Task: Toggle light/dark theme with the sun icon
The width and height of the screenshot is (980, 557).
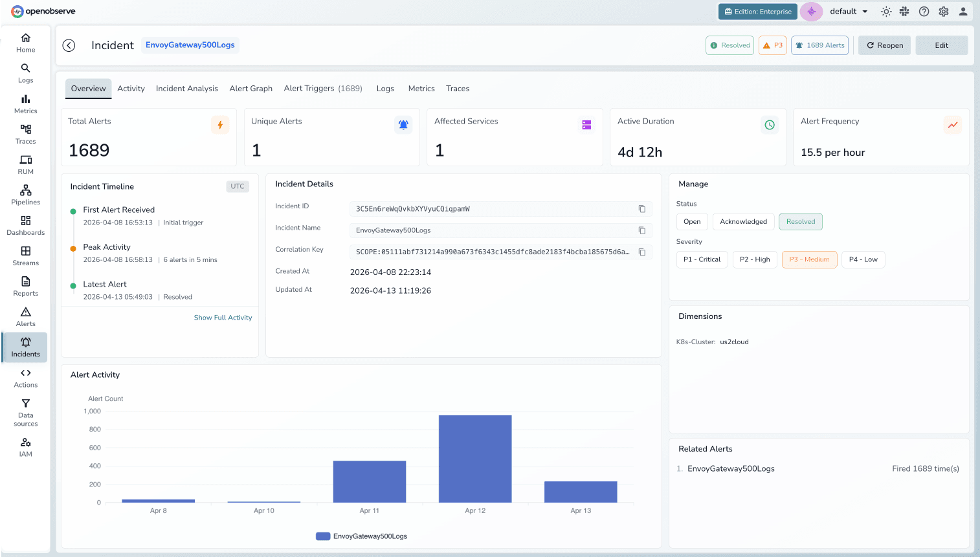Action: pyautogui.click(x=886, y=11)
